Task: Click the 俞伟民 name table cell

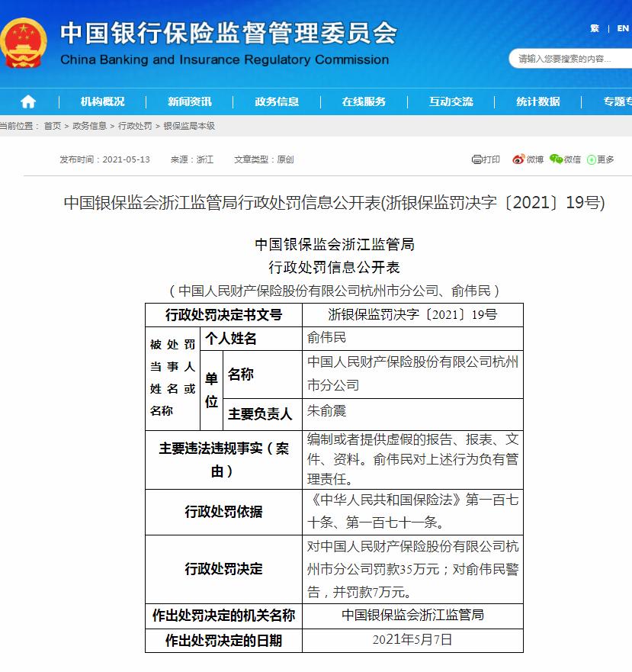Action: click(412, 339)
